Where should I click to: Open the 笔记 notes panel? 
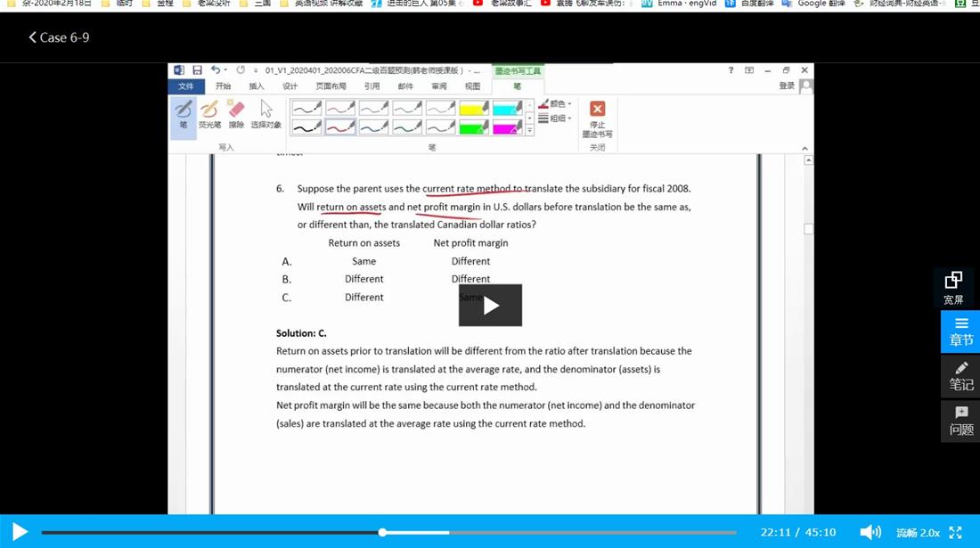960,376
